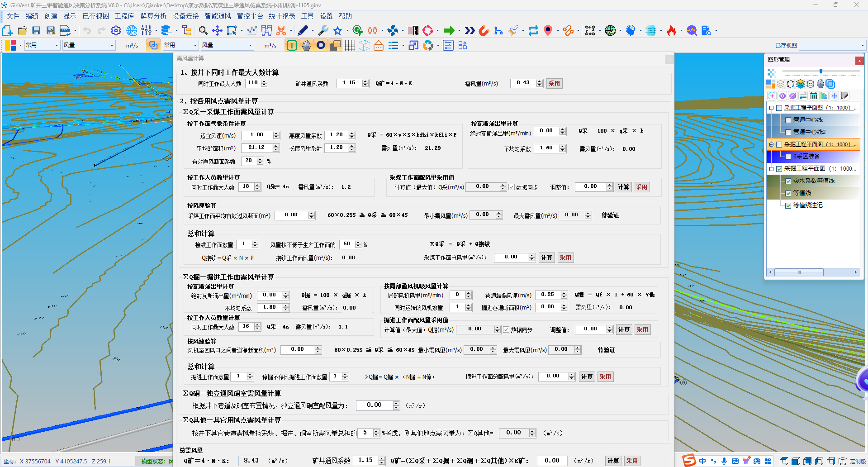Click the fan ventilation icon
The image size is (868, 467).
tap(393, 30)
